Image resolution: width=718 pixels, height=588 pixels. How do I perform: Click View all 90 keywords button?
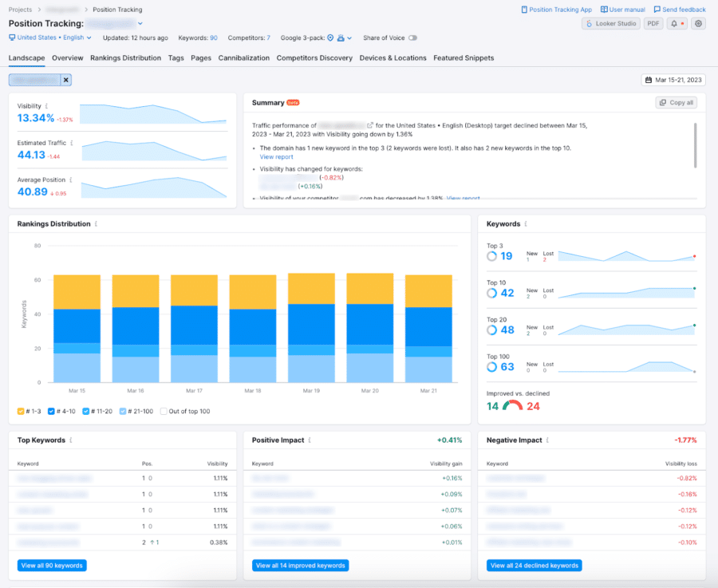point(52,566)
